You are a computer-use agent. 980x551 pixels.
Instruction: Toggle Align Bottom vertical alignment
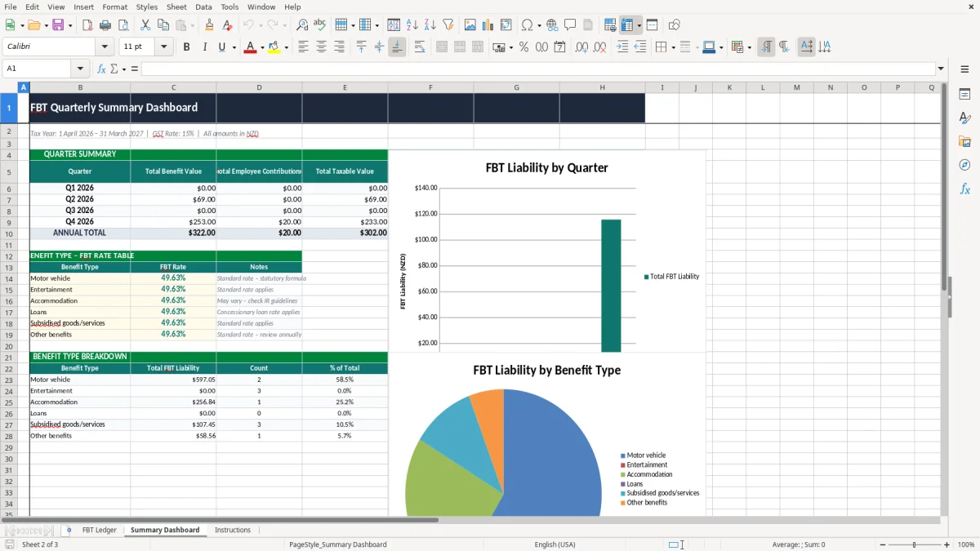(397, 47)
